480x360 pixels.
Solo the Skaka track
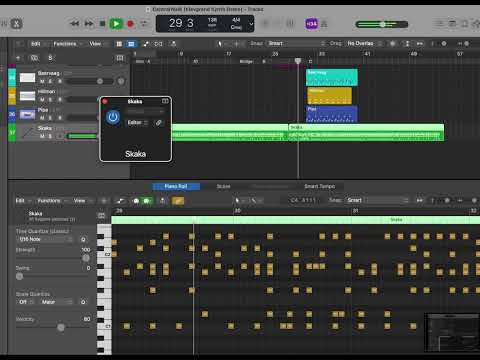51,136
